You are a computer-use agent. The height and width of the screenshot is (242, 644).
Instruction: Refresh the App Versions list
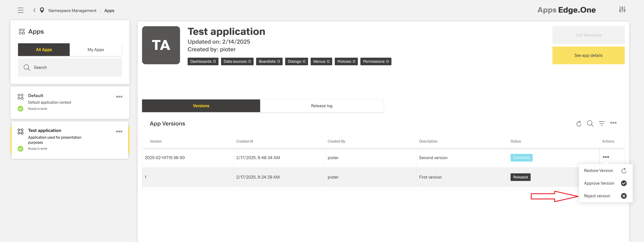[x=579, y=123]
